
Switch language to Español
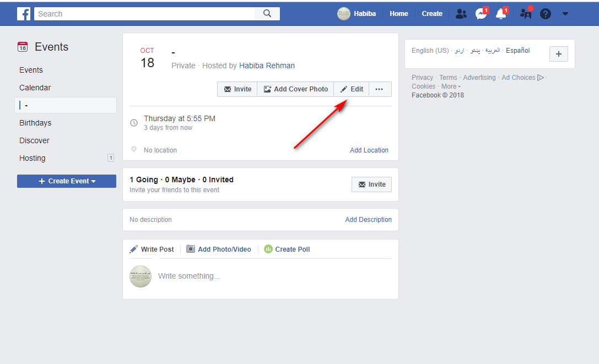click(517, 51)
